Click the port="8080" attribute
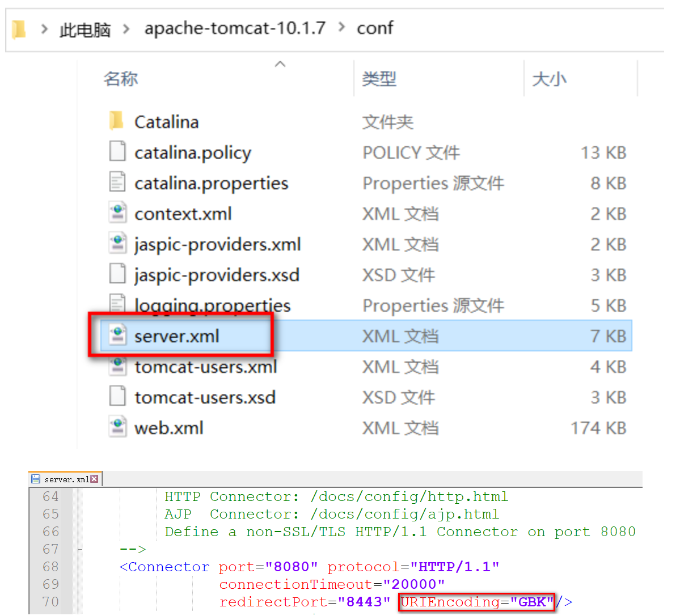 tap(268, 567)
